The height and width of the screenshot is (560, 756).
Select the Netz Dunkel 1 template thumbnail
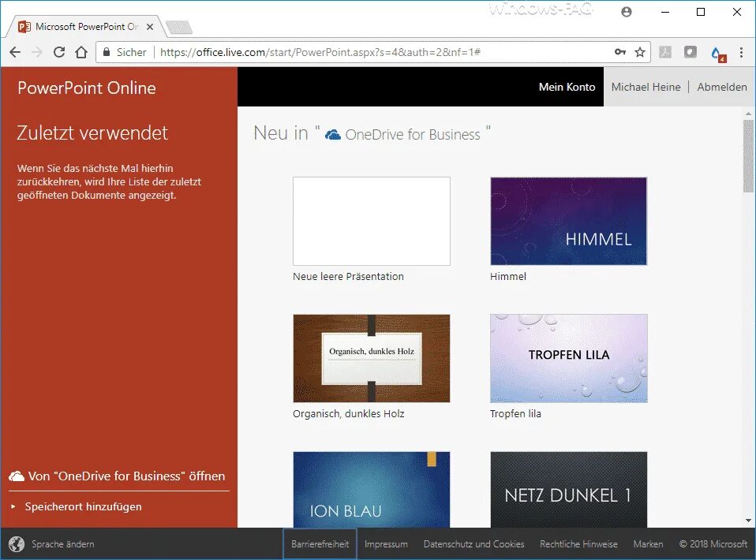(569, 490)
